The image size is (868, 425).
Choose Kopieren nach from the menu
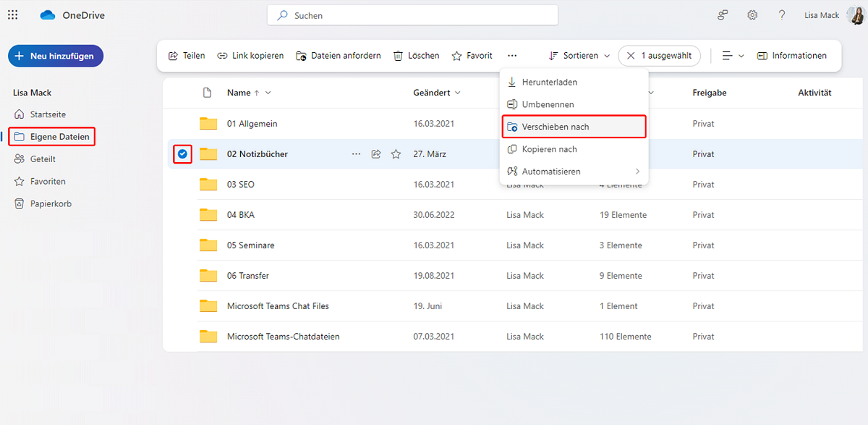point(574,149)
